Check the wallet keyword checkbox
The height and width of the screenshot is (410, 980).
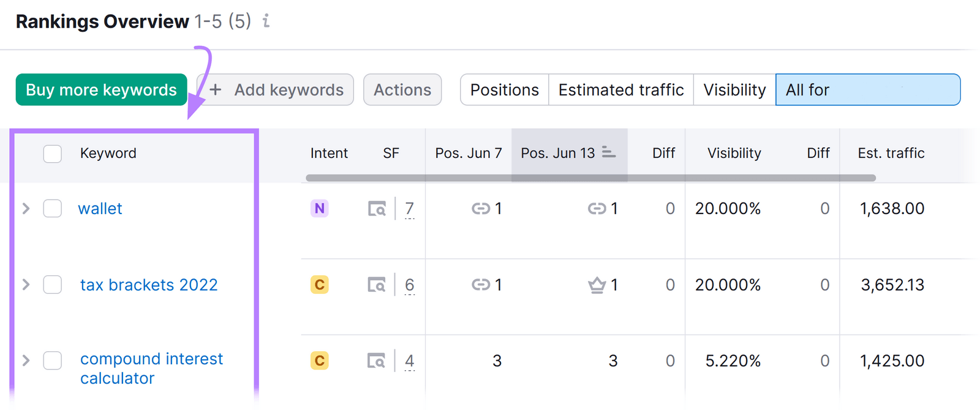click(53, 209)
